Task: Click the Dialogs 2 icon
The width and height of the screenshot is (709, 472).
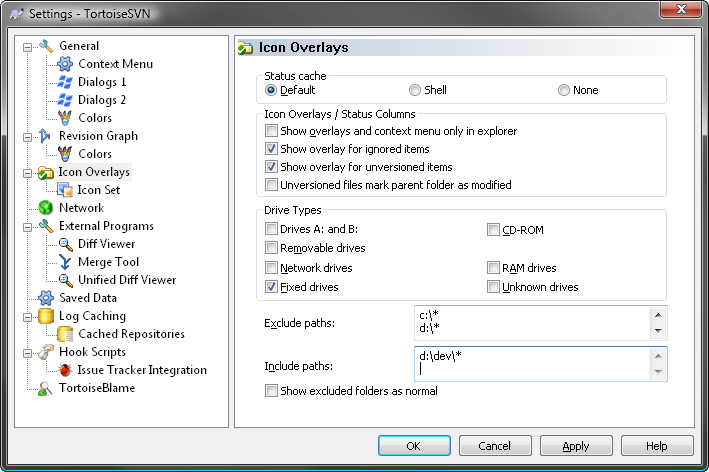Action: point(65,100)
